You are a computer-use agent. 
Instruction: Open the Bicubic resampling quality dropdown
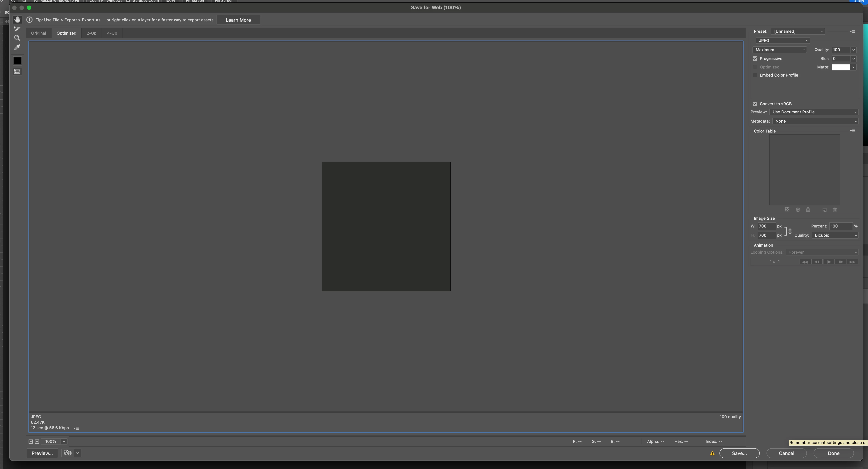click(x=835, y=235)
